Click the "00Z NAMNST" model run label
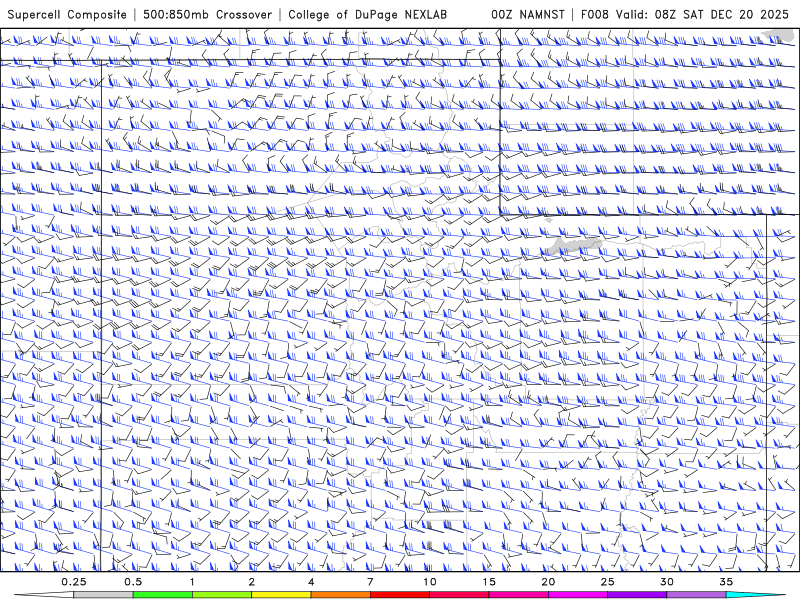This screenshot has width=800, height=600. [528, 15]
